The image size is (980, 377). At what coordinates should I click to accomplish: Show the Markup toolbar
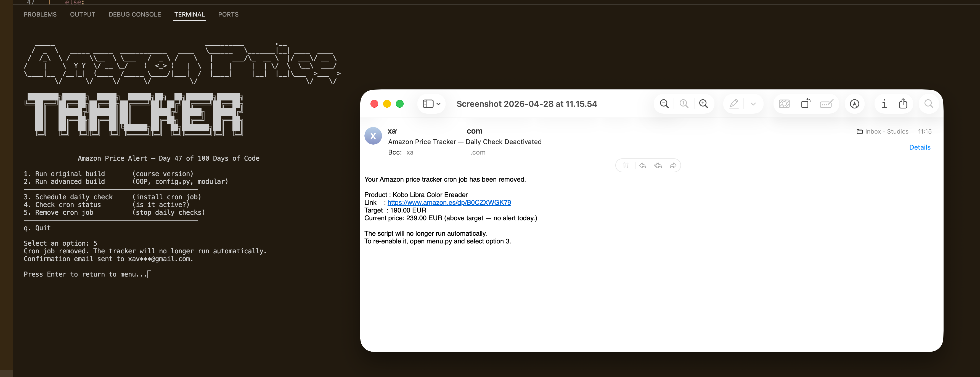pos(854,104)
